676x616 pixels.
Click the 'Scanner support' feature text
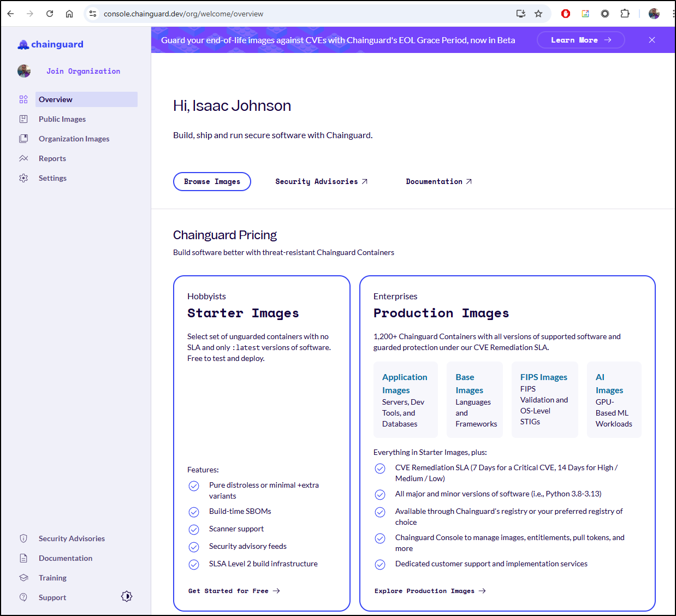point(236,529)
